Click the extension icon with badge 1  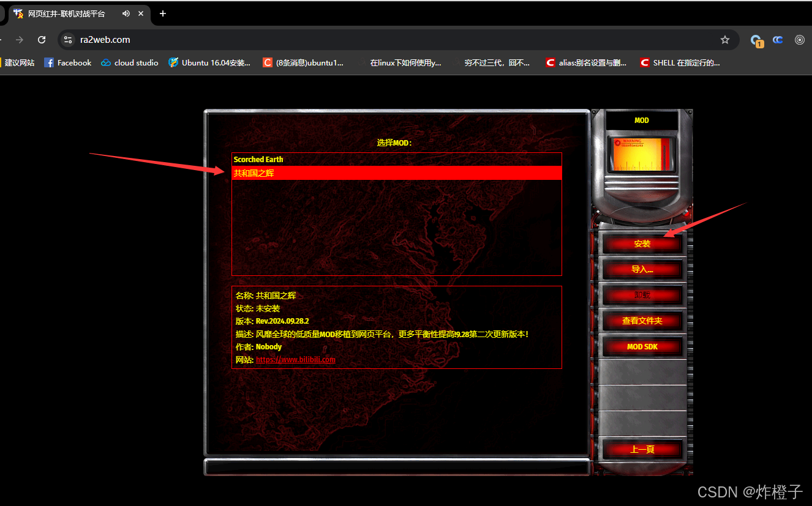point(757,40)
